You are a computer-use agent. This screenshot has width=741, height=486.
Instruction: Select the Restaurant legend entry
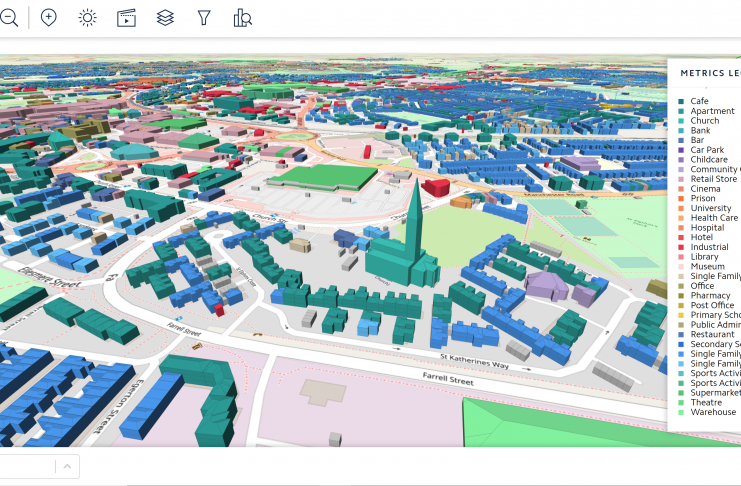[712, 334]
